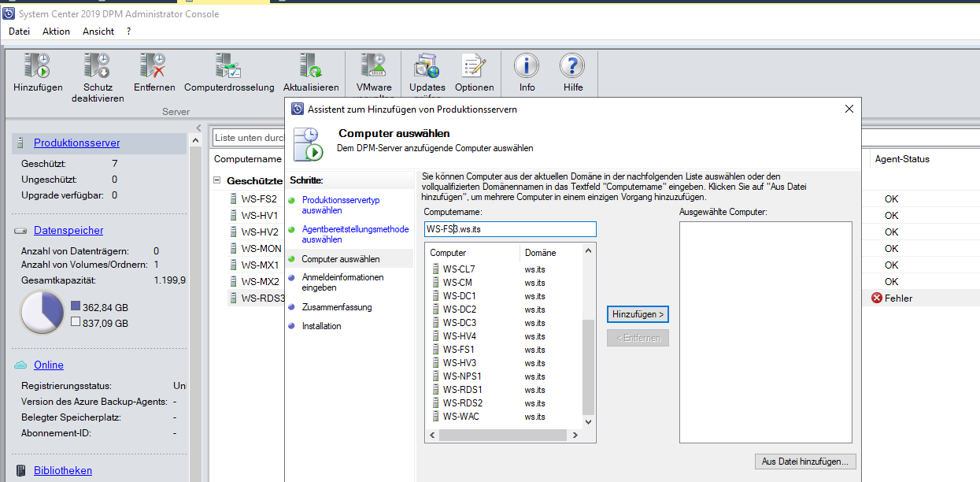Click the wizard window title icon
This screenshot has width=980, height=482.
click(298, 109)
